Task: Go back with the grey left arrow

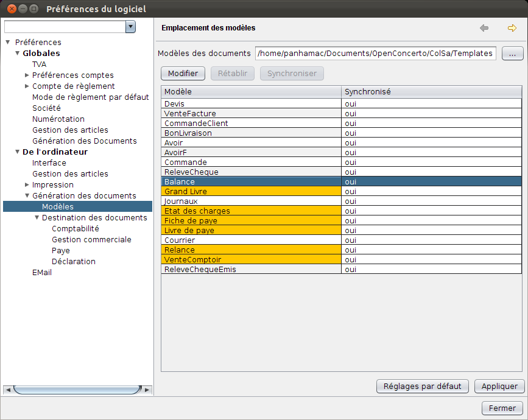Action: coord(484,28)
